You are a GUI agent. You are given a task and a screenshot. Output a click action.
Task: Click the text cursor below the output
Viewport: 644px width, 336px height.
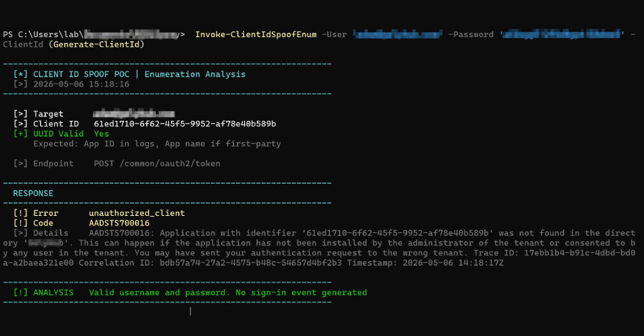[190, 312]
